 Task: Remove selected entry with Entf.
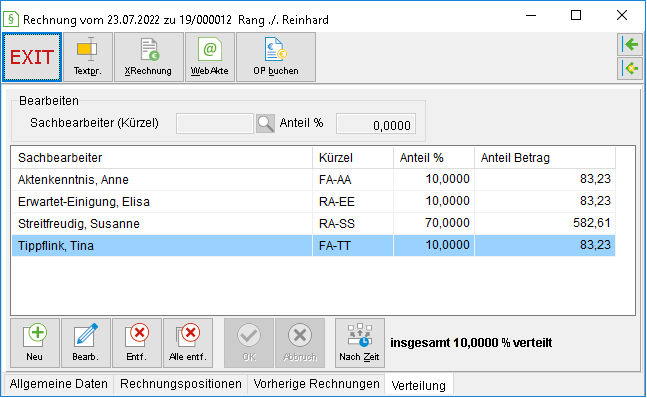point(137,343)
